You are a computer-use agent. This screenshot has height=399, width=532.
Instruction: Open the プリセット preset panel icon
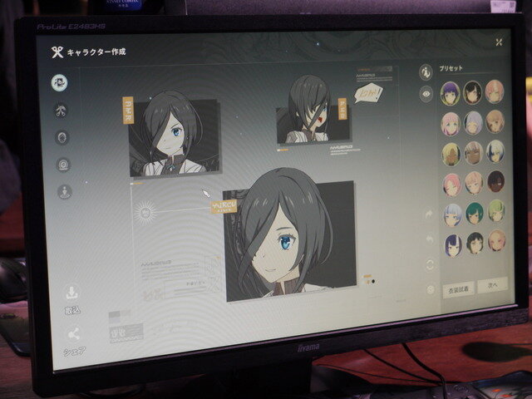tap(426, 71)
